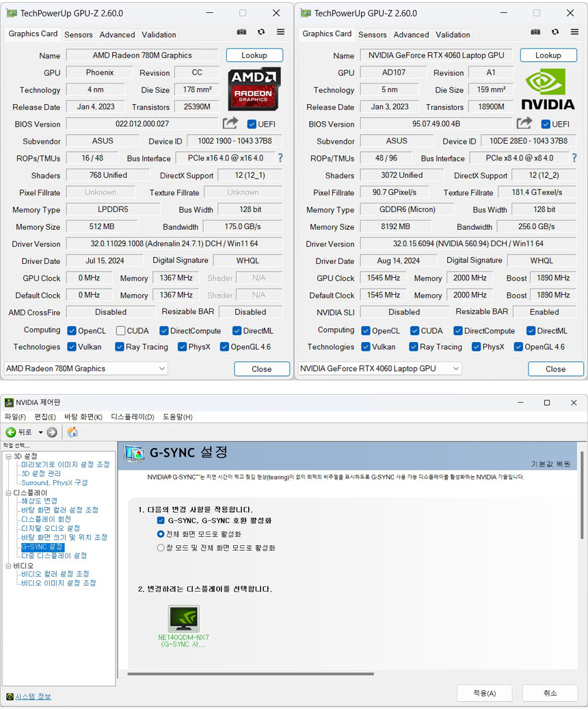The image size is (588, 710).
Task: Click refresh icon in AMD GPU-Z window
Action: 261,31
